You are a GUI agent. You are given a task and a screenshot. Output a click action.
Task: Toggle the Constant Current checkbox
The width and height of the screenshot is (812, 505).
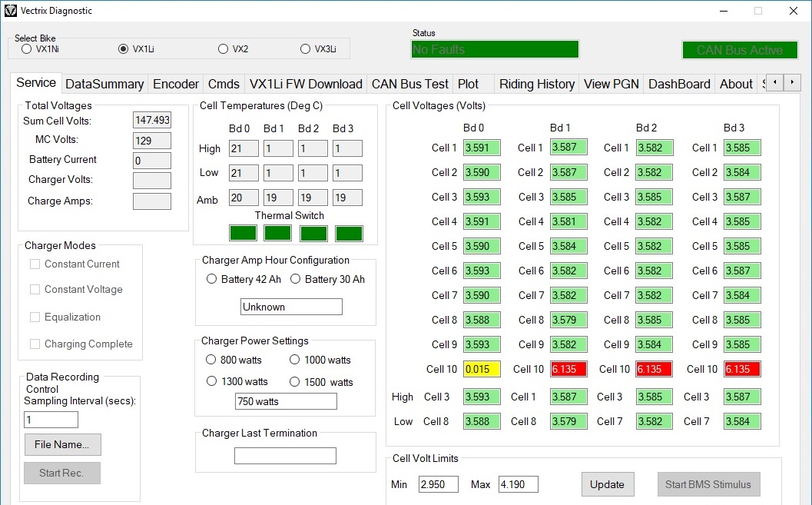click(35, 264)
